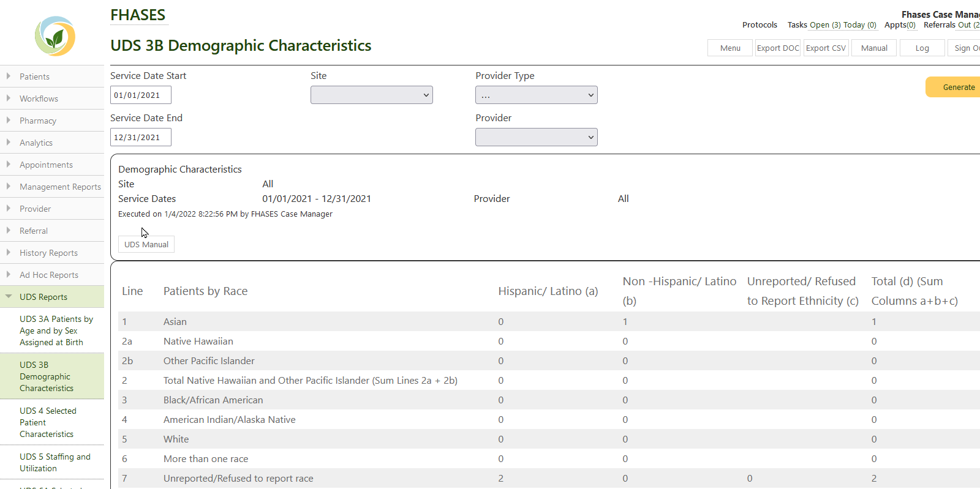Open the Provider Type dropdown
980x489 pixels.
[536, 95]
